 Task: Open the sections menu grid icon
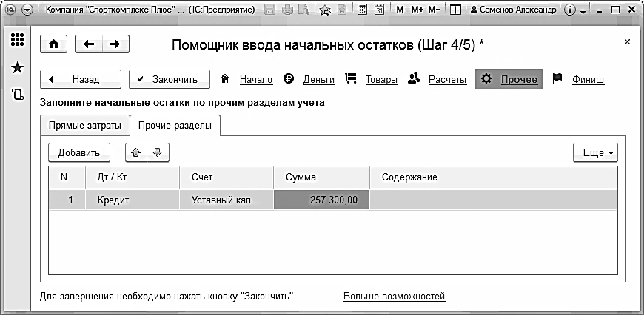(x=17, y=41)
